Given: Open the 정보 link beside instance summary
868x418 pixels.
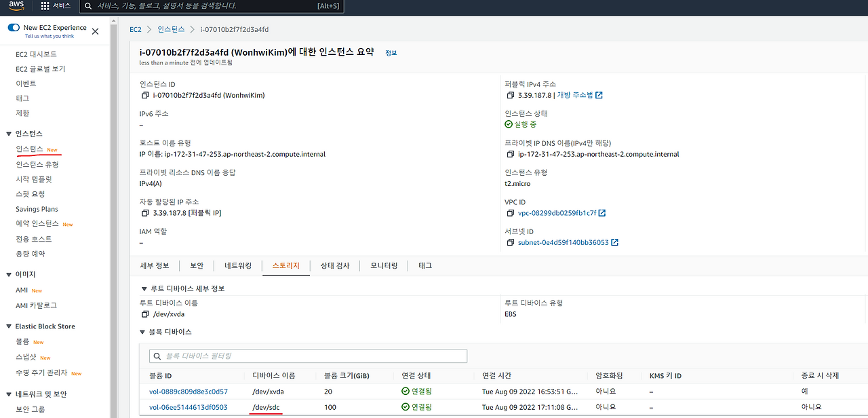Looking at the screenshot, I should pos(391,52).
